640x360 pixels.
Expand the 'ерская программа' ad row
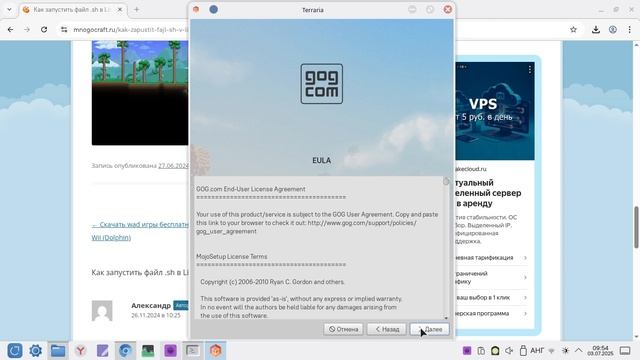point(491,313)
